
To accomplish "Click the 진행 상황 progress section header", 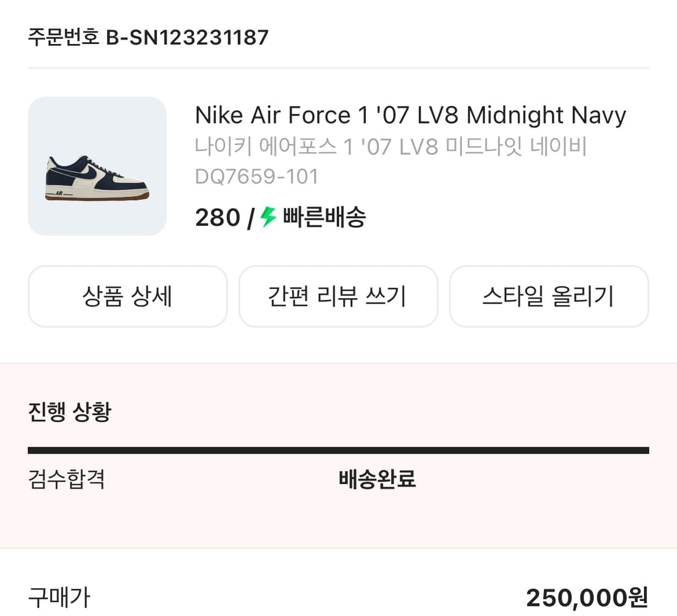I will pyautogui.click(x=68, y=412).
